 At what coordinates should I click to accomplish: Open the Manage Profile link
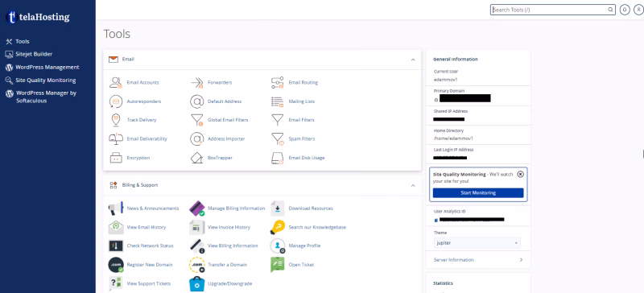pos(304,246)
